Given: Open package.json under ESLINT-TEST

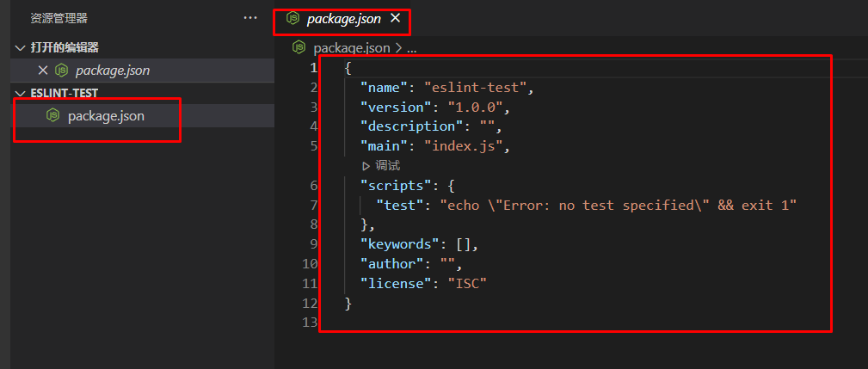Looking at the screenshot, I should point(106,115).
